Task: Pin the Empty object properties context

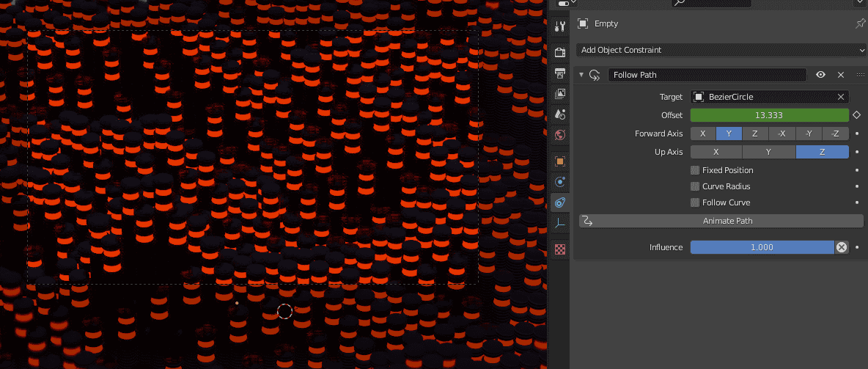Action: 860,23
